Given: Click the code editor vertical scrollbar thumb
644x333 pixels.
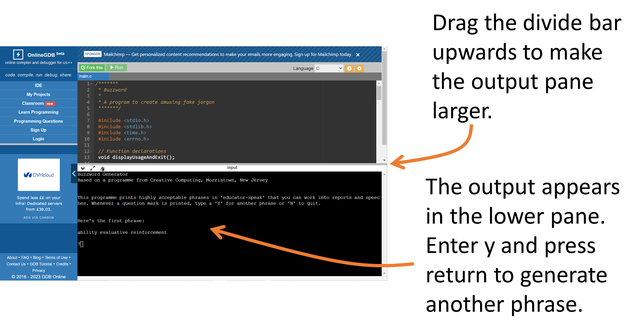Looking at the screenshot, I should [x=379, y=93].
